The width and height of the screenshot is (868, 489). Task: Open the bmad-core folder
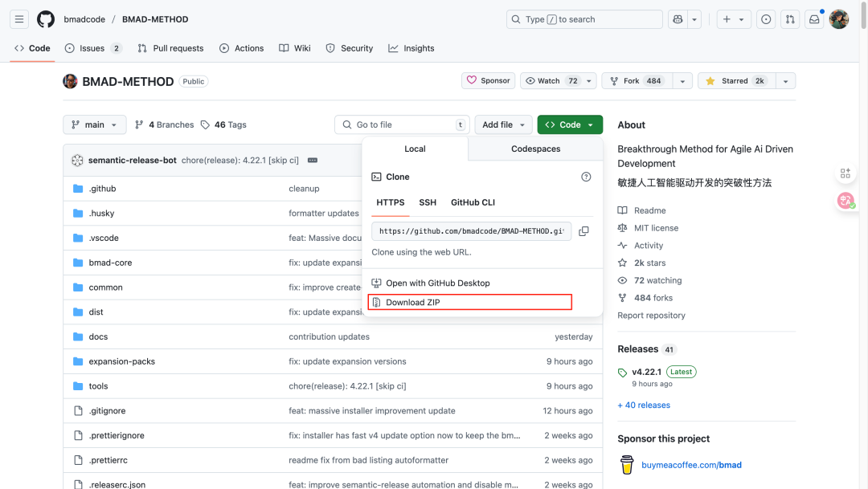[x=110, y=263]
